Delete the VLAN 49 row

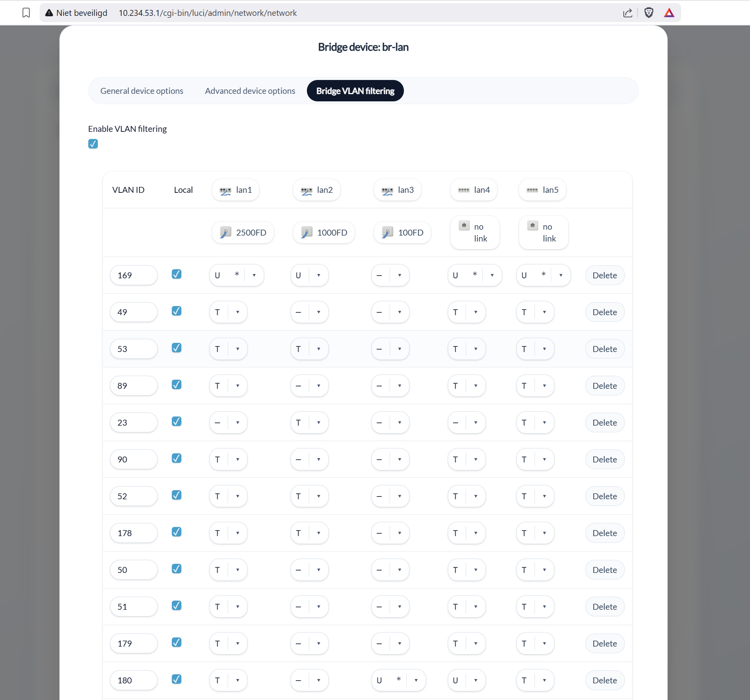tap(604, 312)
